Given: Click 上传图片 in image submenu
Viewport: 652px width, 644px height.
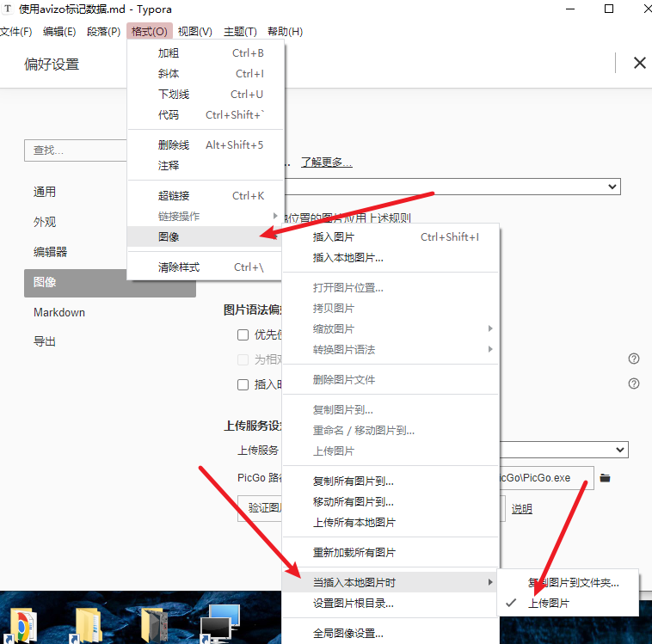Looking at the screenshot, I should tap(391, 451).
